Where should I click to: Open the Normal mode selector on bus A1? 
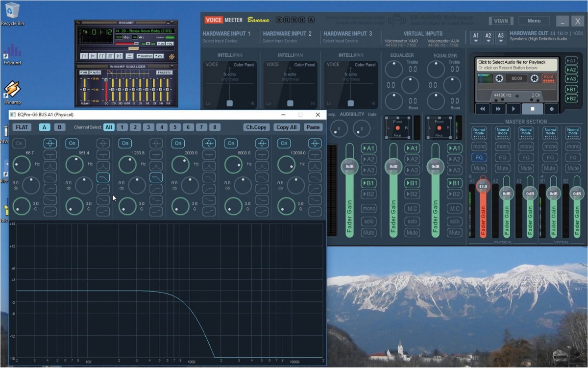pyautogui.click(x=479, y=133)
